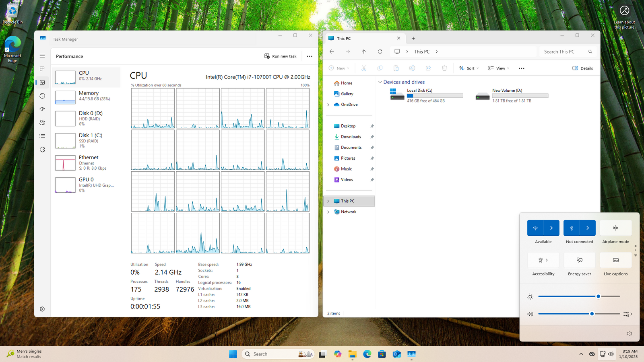Click Run new task button
Viewport: 644px width, 362px height.
pyautogui.click(x=281, y=56)
